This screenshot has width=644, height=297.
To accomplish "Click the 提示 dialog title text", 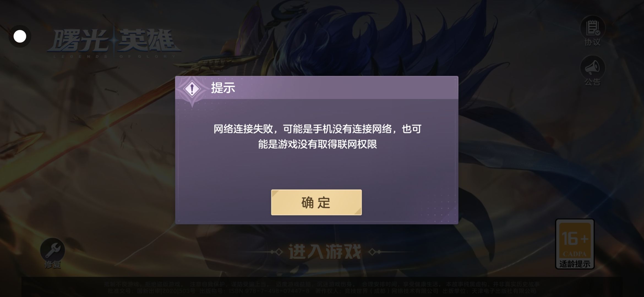I will coord(223,88).
